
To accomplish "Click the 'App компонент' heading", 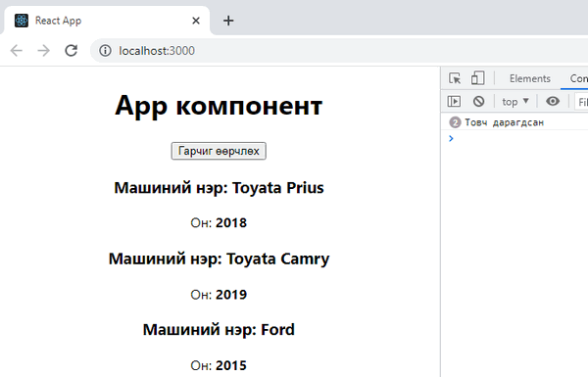I will point(219,106).
